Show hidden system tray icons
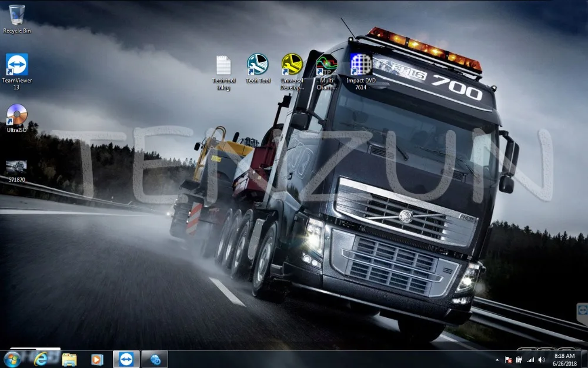The height and width of the screenshot is (368, 588). tap(497, 360)
